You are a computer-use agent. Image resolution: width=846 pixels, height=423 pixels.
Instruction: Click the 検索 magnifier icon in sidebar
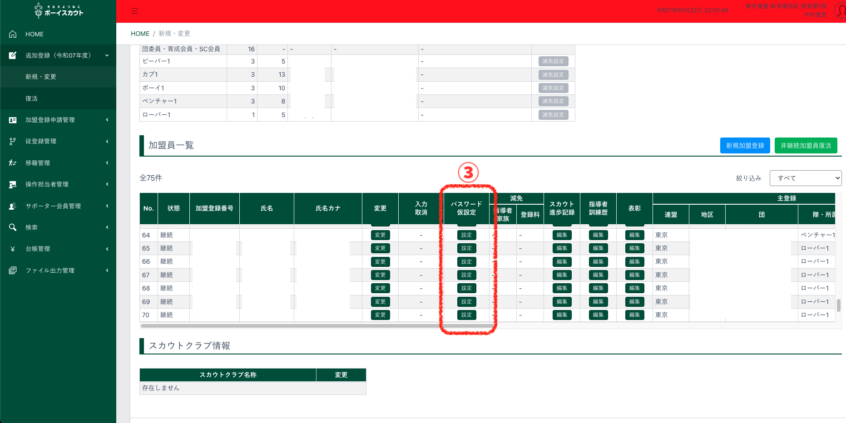[11, 227]
